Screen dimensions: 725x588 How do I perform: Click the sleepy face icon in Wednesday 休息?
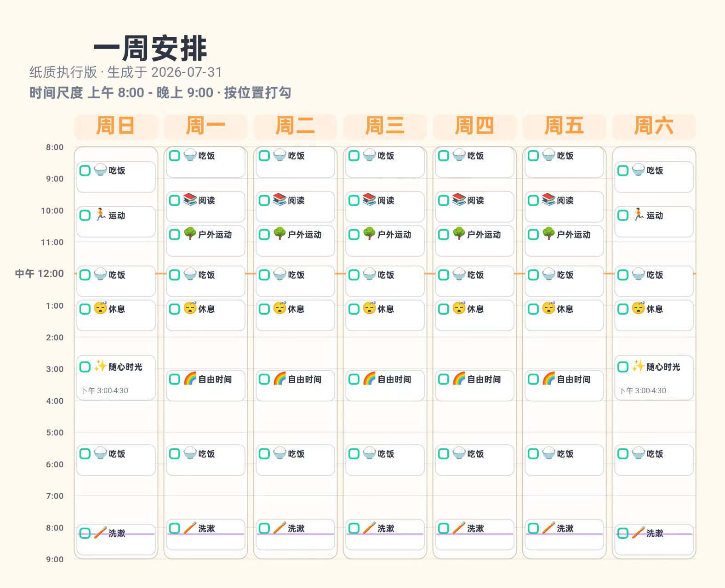(x=369, y=308)
